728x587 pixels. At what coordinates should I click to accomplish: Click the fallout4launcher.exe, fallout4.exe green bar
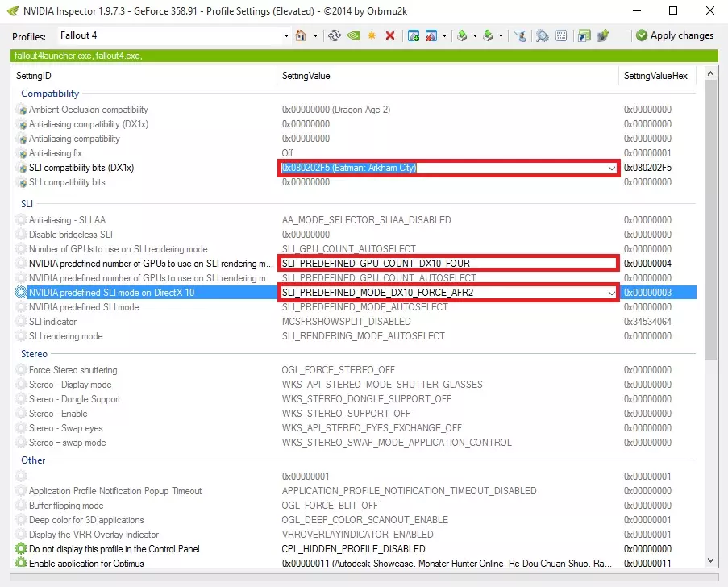pos(364,56)
